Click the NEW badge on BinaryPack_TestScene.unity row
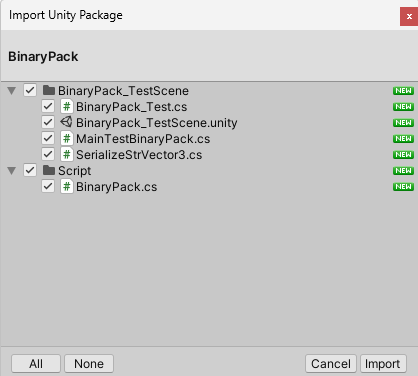This screenshot has height=376, width=418. (403, 123)
